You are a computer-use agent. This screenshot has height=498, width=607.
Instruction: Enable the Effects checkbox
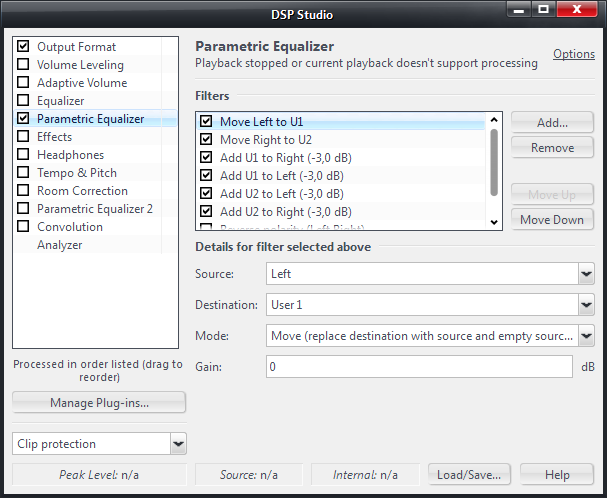click(x=23, y=136)
